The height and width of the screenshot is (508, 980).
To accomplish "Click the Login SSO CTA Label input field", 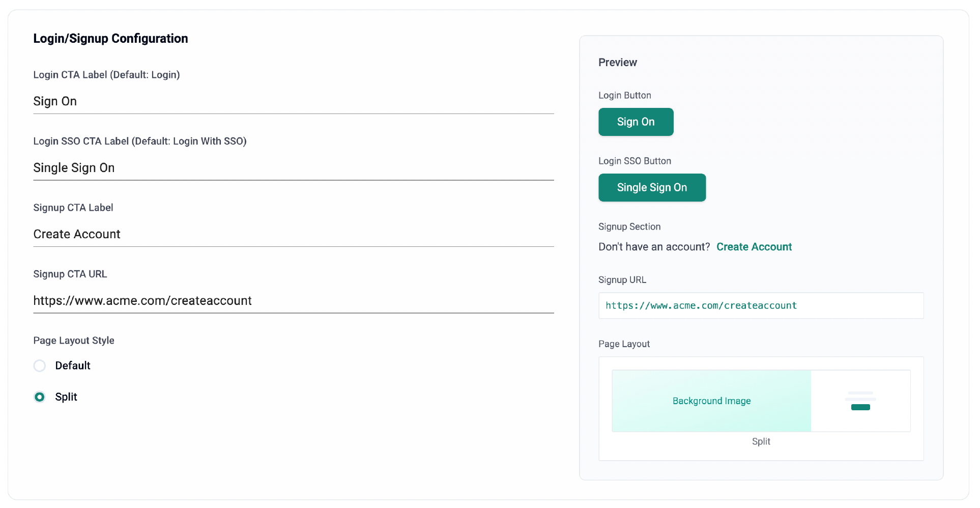I will (294, 168).
